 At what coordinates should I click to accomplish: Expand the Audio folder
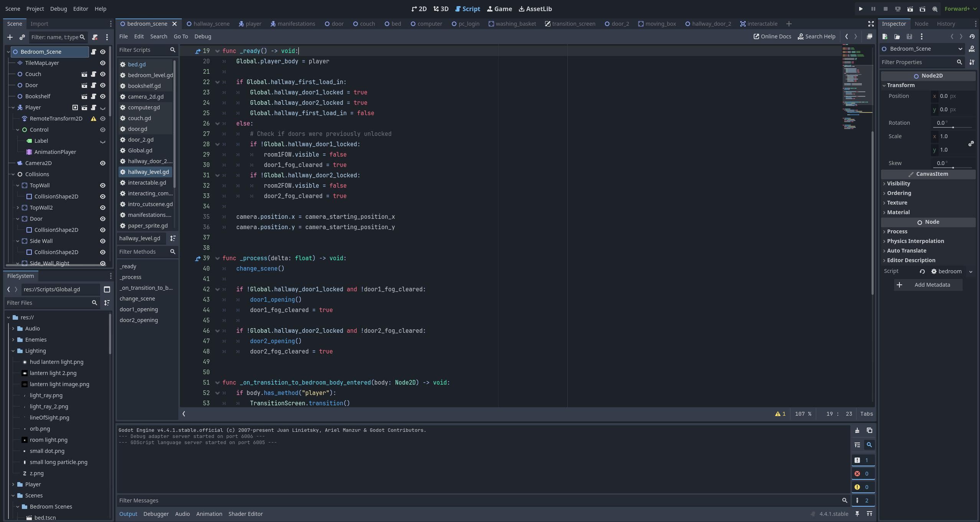[x=13, y=329]
